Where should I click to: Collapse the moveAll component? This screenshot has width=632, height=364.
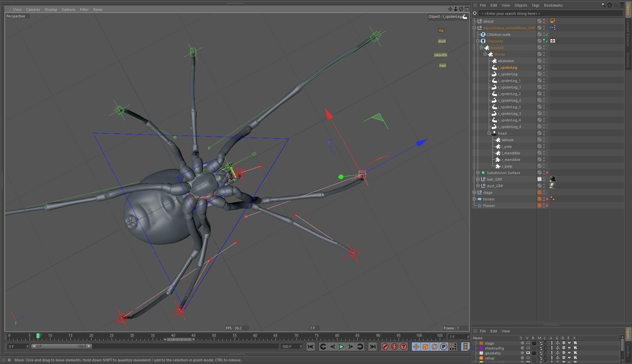[x=482, y=48]
